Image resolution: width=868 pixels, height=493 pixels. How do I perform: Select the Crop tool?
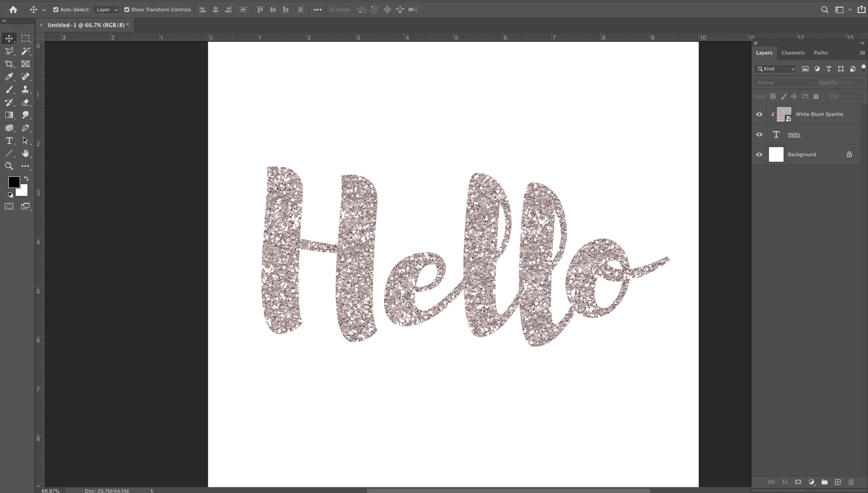click(9, 64)
